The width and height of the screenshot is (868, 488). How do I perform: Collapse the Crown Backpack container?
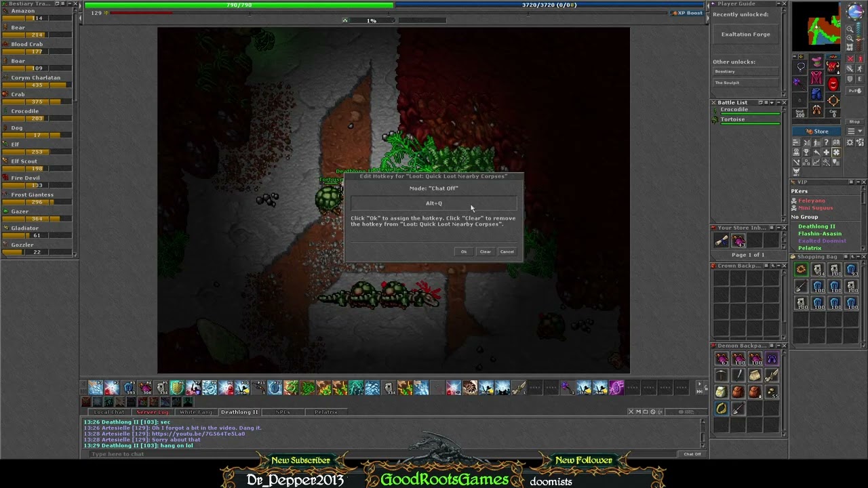click(778, 266)
